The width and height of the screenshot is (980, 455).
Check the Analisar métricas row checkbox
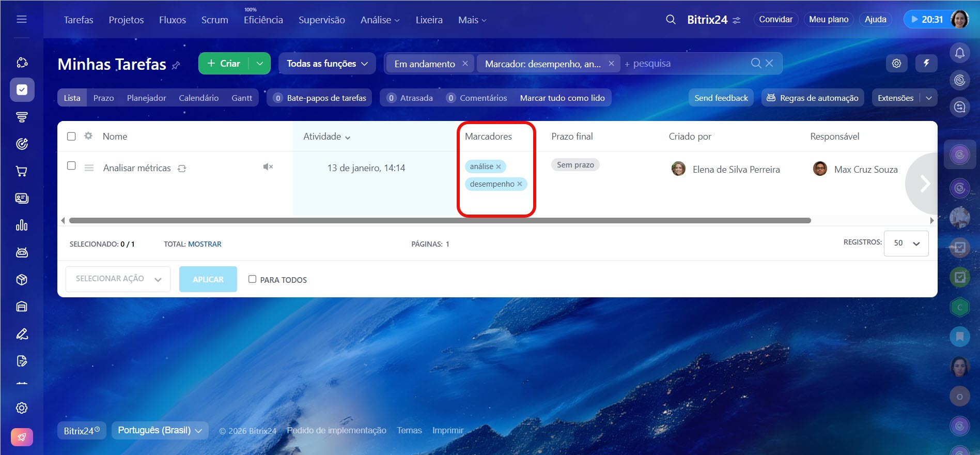[x=72, y=166]
